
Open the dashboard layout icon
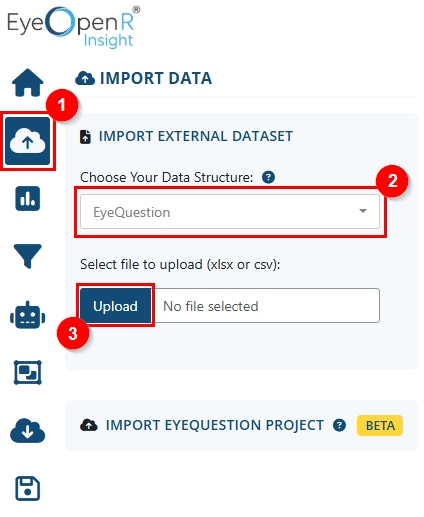tap(28, 372)
